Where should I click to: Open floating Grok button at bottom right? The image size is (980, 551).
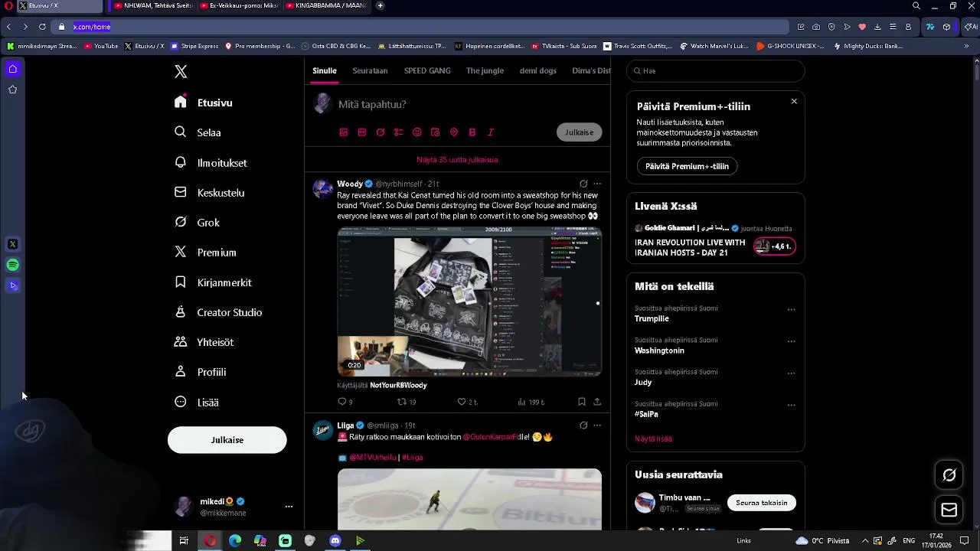(x=949, y=475)
